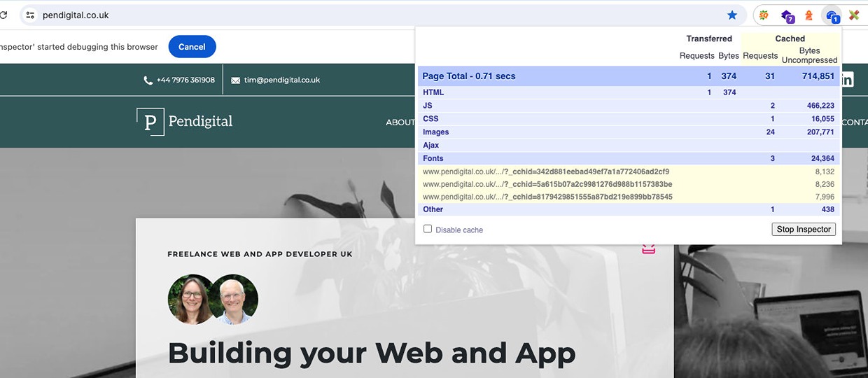Click tim@pendigital.co.uk email link
Screen dimensions: 868x378
pos(282,80)
